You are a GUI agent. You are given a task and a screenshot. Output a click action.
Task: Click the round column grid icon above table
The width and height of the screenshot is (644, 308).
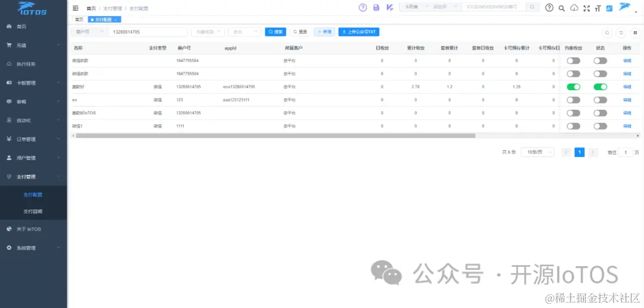635,32
